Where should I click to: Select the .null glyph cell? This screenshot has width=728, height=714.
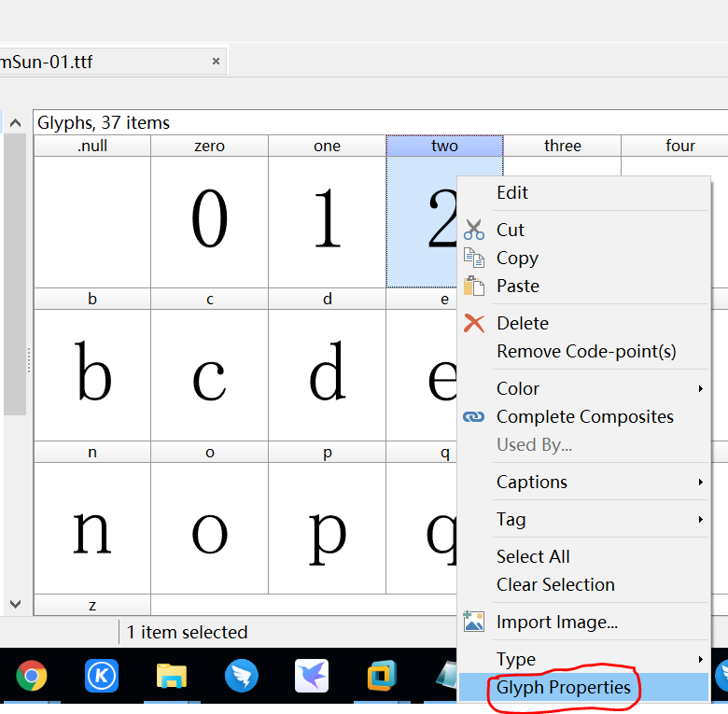coord(91,222)
